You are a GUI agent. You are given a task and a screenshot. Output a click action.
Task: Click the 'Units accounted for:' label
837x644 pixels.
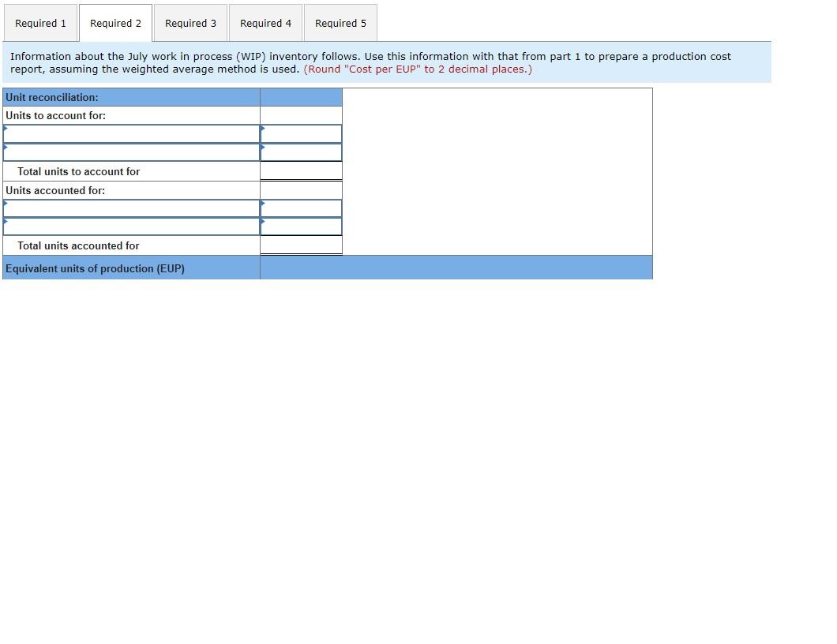pyautogui.click(x=55, y=190)
